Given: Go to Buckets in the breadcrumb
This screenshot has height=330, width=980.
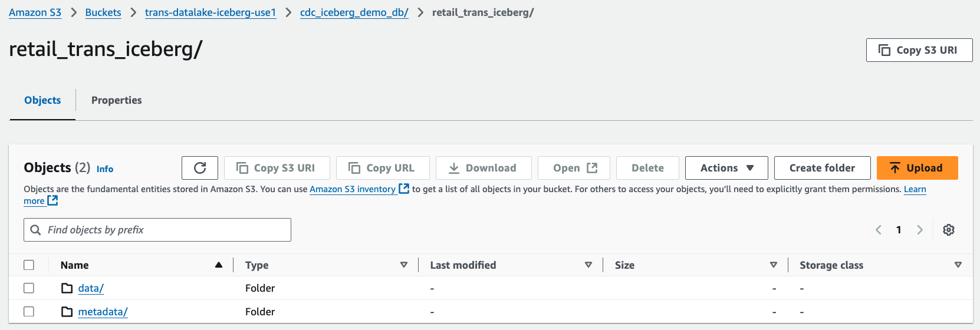Looking at the screenshot, I should pyautogui.click(x=103, y=12).
